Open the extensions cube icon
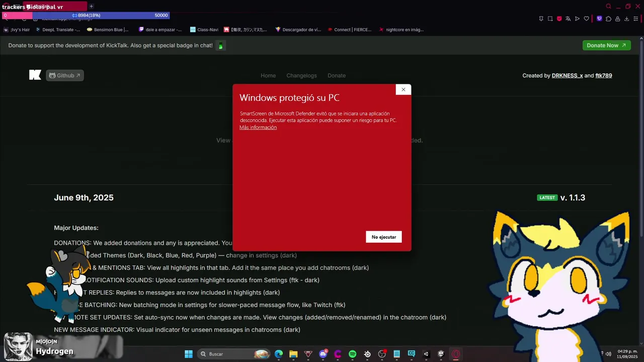The image size is (644, 362). tap(608, 19)
